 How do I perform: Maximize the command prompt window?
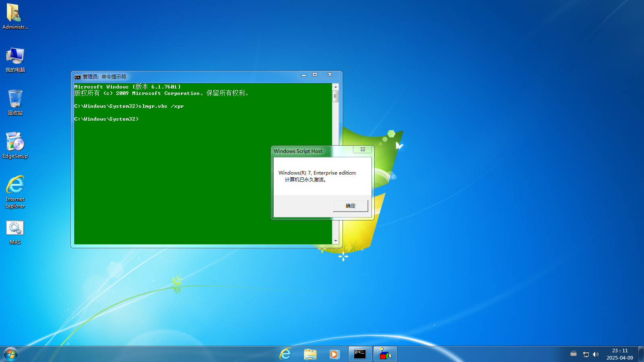pyautogui.click(x=315, y=75)
